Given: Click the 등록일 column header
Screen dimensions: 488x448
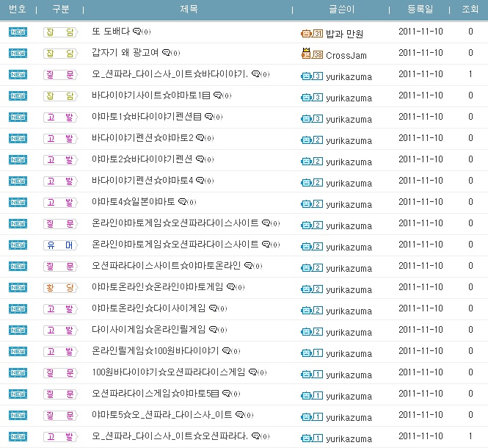Looking at the screenshot, I should [x=420, y=10].
